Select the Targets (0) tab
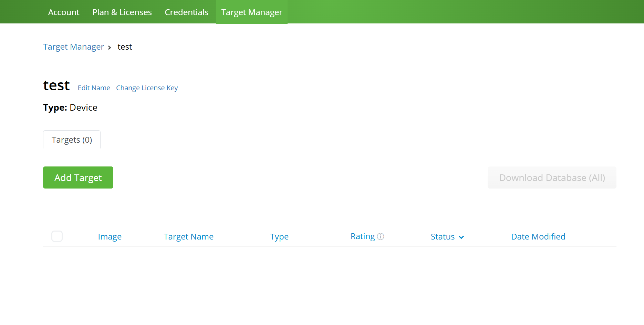 (72, 140)
